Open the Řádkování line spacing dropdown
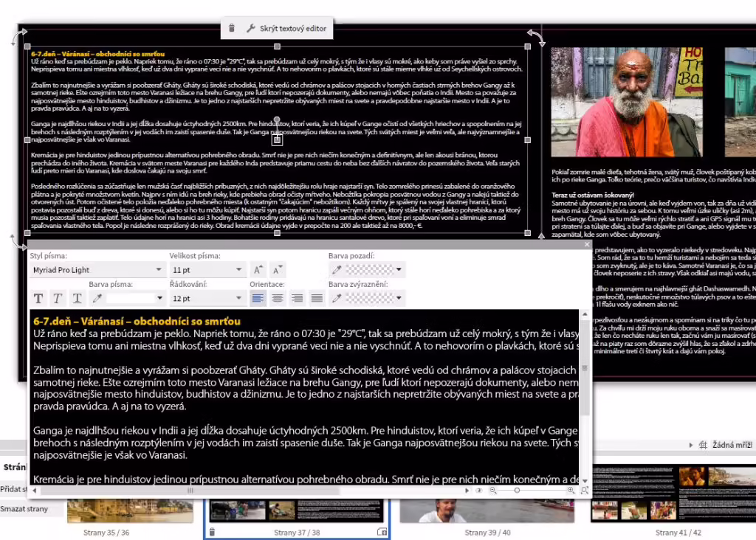Screen dimensions: 756x540 207,299
